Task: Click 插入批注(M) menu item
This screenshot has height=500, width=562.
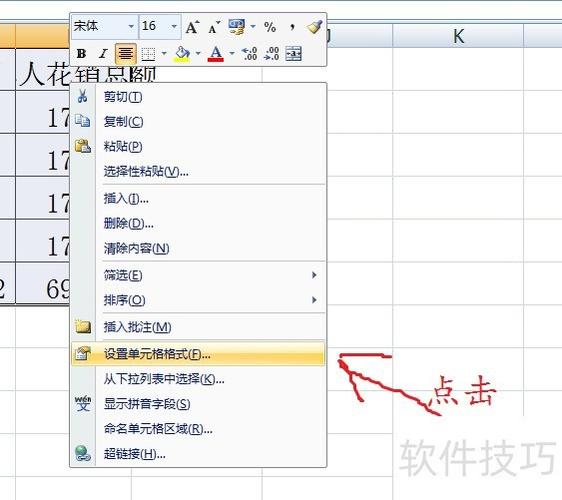Action: click(199, 327)
